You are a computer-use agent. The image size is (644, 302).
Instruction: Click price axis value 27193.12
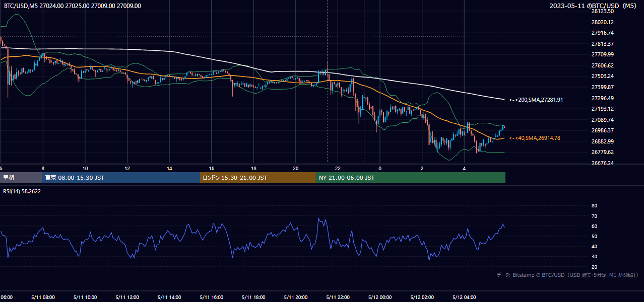pyautogui.click(x=602, y=109)
